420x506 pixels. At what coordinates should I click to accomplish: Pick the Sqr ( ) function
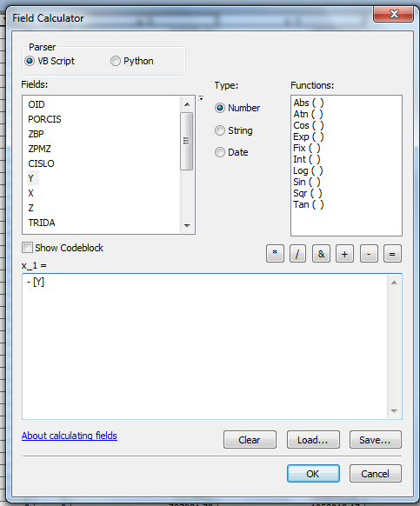pos(308,193)
